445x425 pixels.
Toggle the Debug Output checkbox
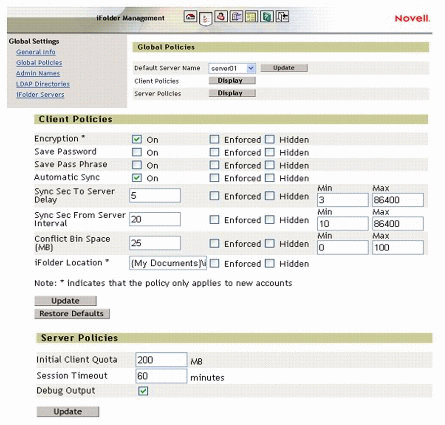tap(143, 391)
